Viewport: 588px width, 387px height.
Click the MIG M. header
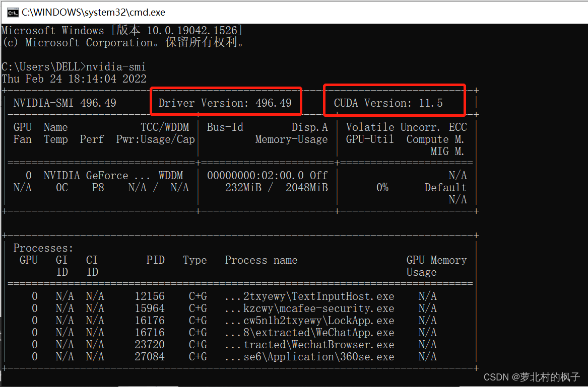pyautogui.click(x=447, y=151)
